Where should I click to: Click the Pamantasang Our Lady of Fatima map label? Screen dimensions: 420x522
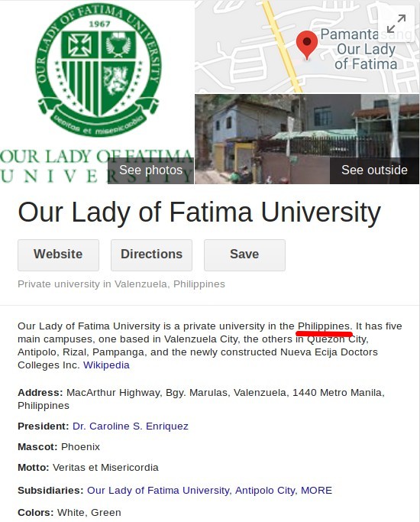click(366, 49)
